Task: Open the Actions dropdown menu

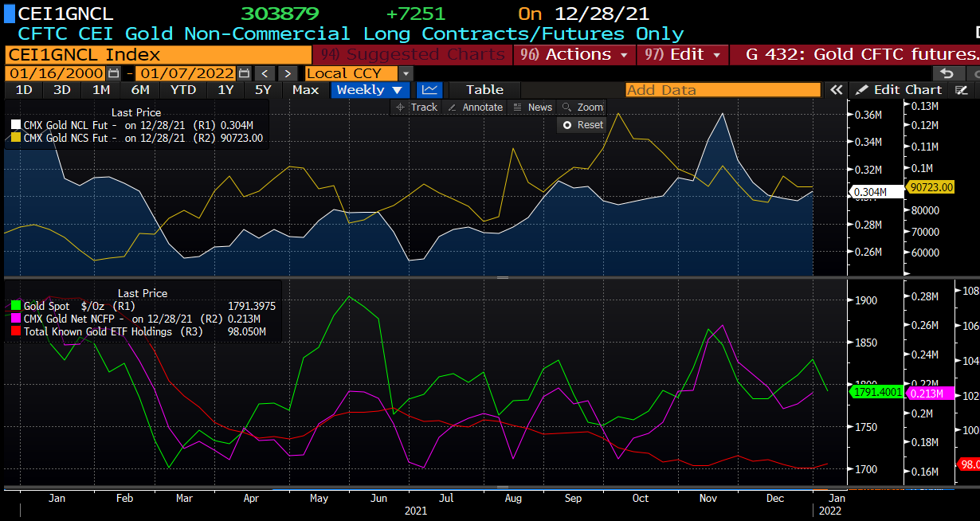Action: (574, 55)
